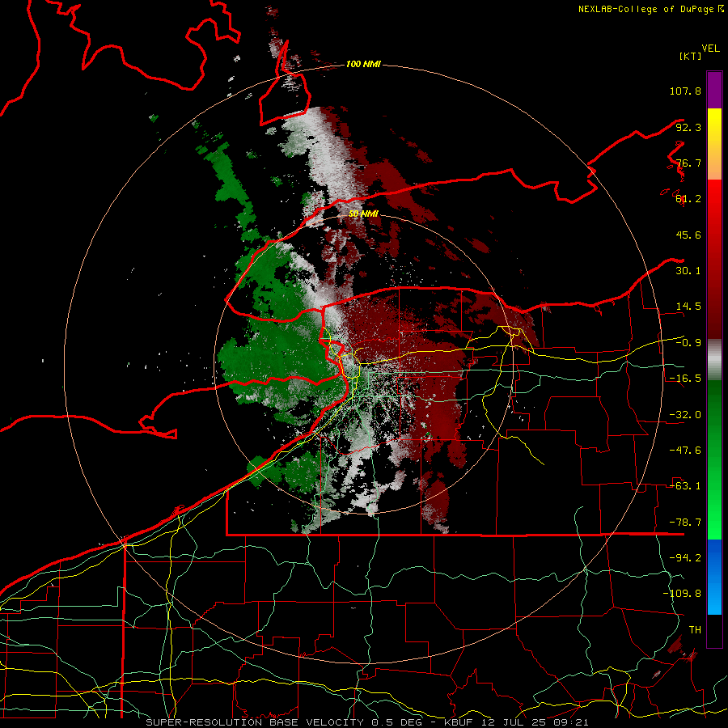Click the 50 NMI range ring label
Image resolution: width=728 pixels, height=728 pixels.
363,214
